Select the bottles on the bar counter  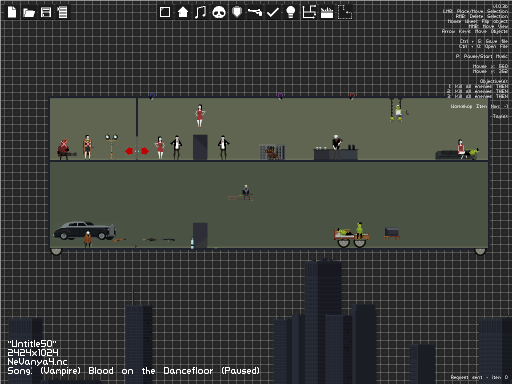tap(351, 147)
